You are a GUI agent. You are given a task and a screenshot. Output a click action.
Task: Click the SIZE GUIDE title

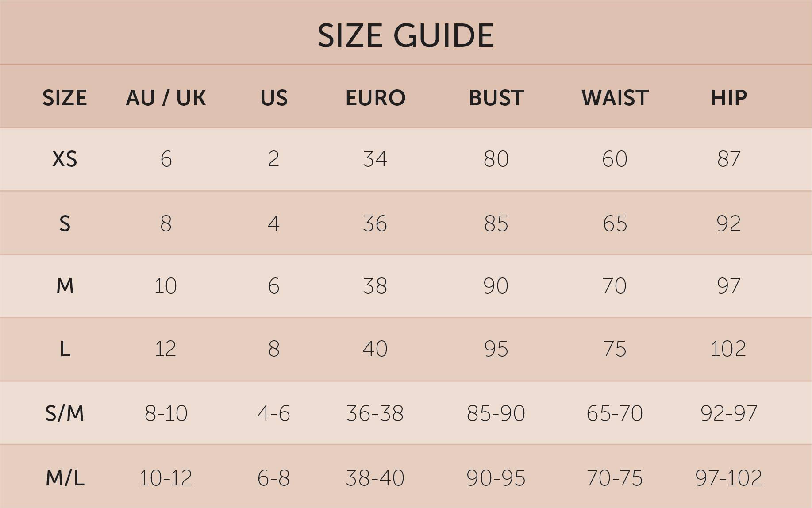[x=405, y=35]
